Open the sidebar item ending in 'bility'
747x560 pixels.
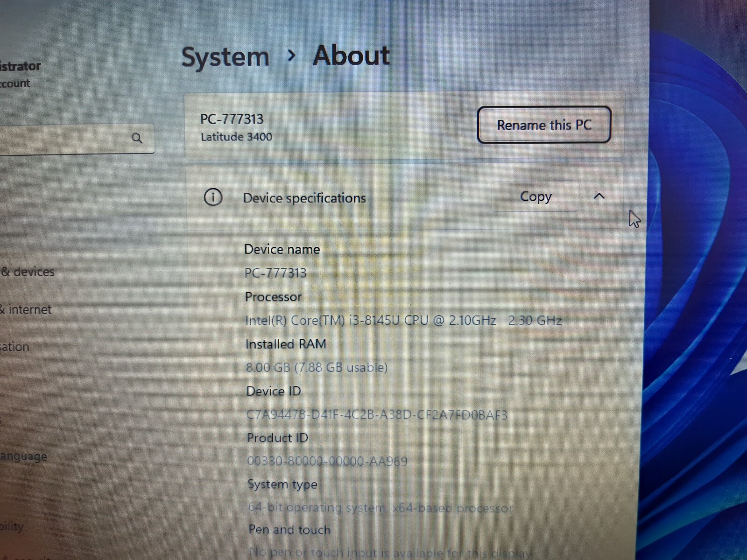click(12, 526)
